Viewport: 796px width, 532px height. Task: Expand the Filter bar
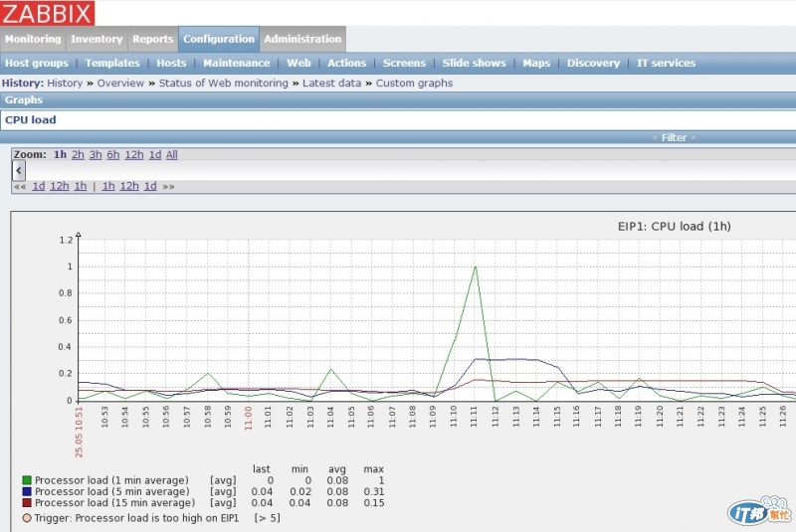pyautogui.click(x=675, y=137)
